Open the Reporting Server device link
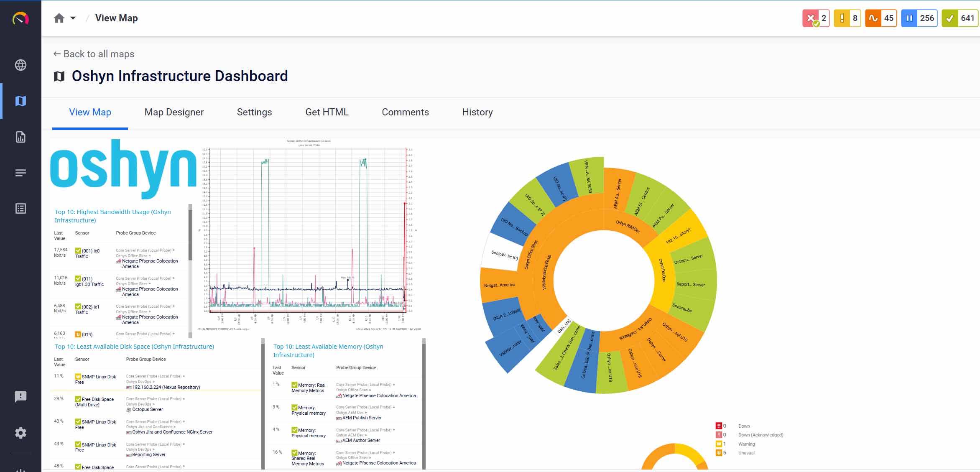980x472 pixels. tap(149, 455)
